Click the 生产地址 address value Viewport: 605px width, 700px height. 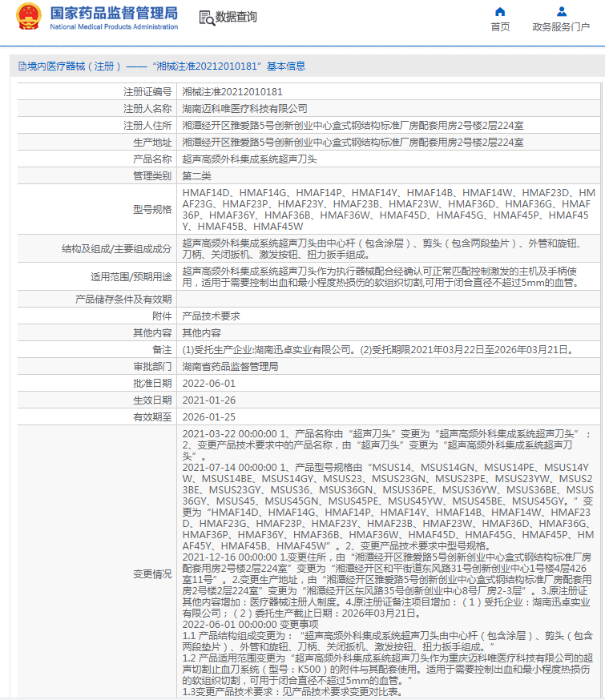click(x=353, y=143)
